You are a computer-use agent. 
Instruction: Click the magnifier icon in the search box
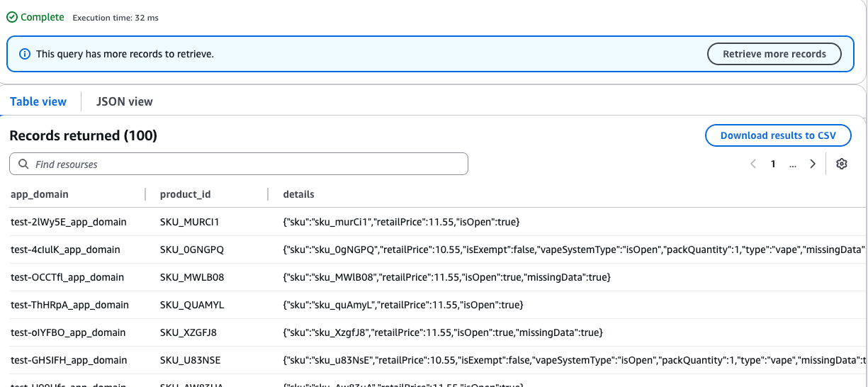[x=23, y=164]
